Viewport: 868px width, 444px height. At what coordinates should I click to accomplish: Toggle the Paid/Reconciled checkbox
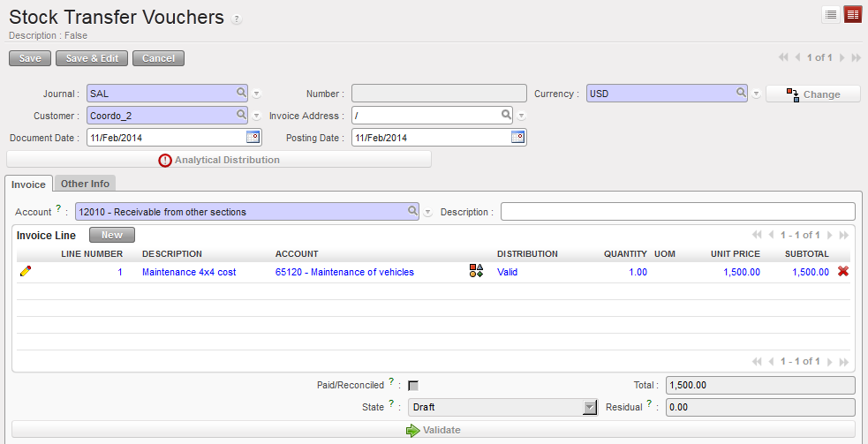point(413,385)
